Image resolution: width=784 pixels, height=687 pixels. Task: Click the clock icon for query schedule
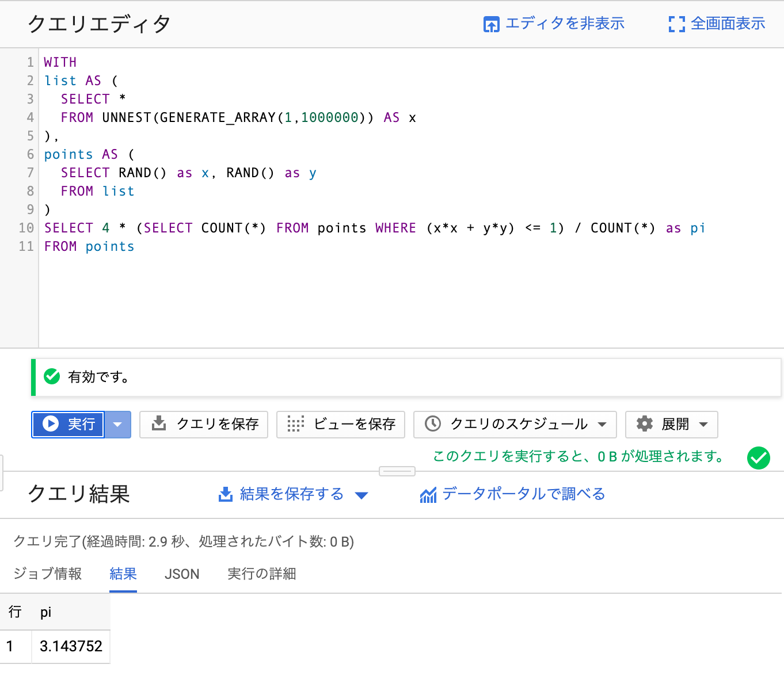(433, 424)
